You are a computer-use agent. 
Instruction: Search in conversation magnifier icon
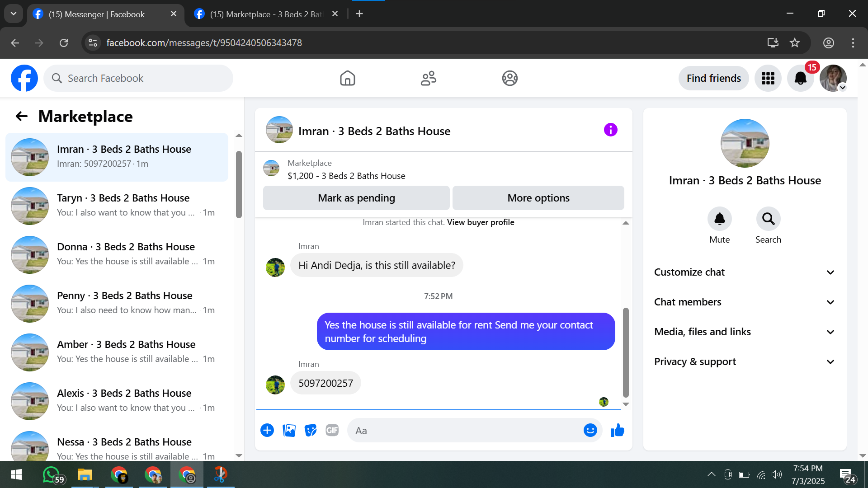point(768,219)
